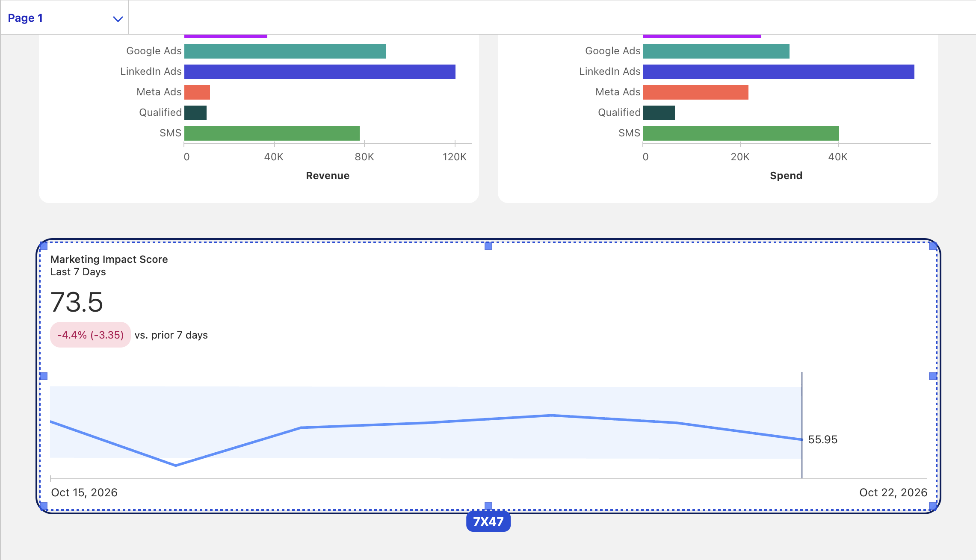Click the top-center resize handle of the widget
This screenshot has height=560, width=976.
click(488, 246)
